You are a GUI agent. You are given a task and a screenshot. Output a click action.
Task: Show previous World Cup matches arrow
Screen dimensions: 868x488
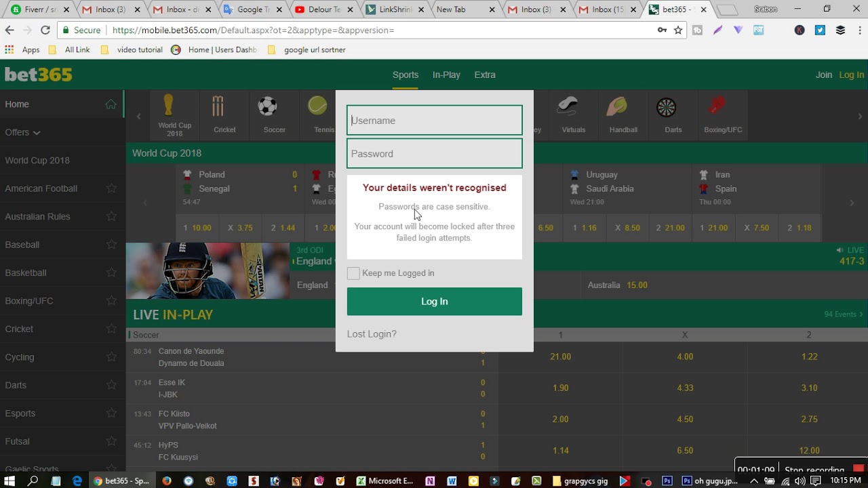pyautogui.click(x=144, y=202)
